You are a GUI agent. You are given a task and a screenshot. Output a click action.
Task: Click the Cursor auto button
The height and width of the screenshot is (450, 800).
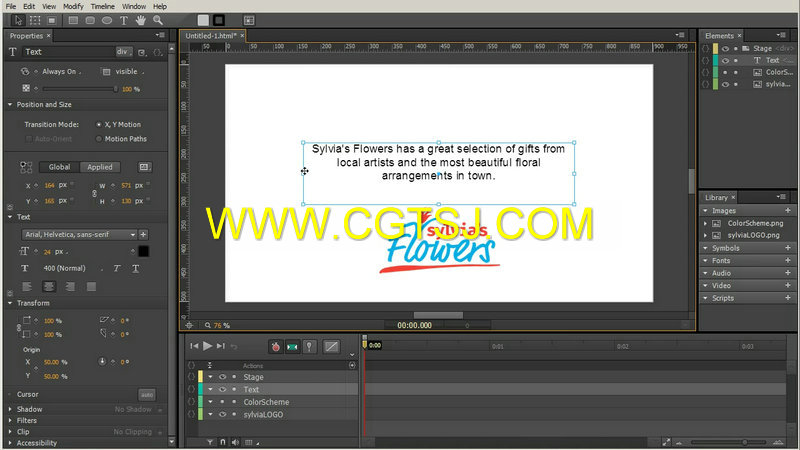point(147,394)
